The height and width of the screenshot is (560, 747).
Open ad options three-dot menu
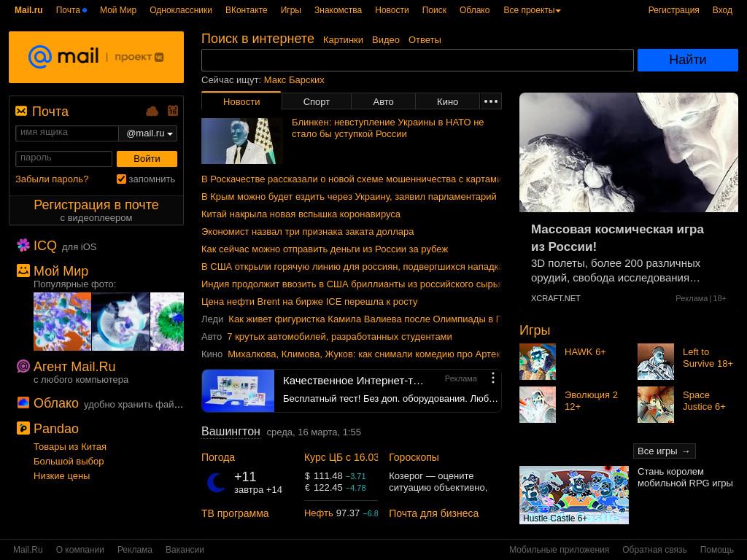[x=492, y=378]
